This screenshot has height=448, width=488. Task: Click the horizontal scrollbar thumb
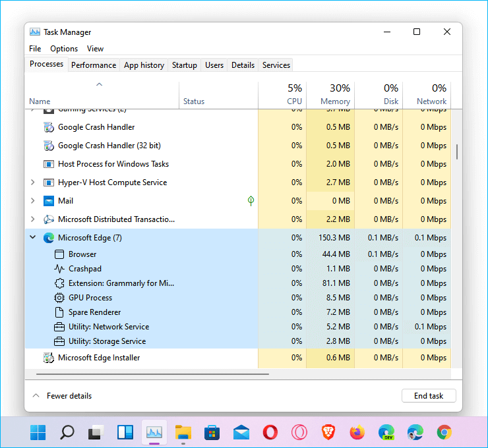152,374
